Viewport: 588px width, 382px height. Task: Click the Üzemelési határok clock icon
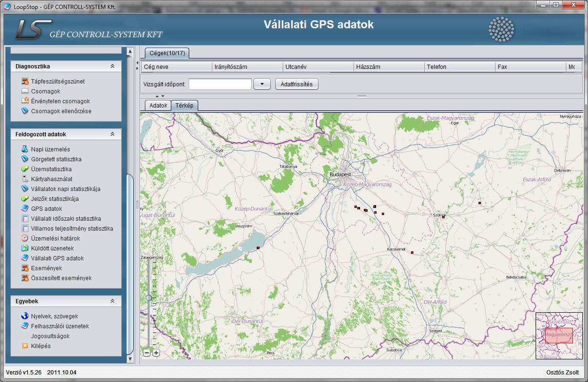pyautogui.click(x=25, y=238)
